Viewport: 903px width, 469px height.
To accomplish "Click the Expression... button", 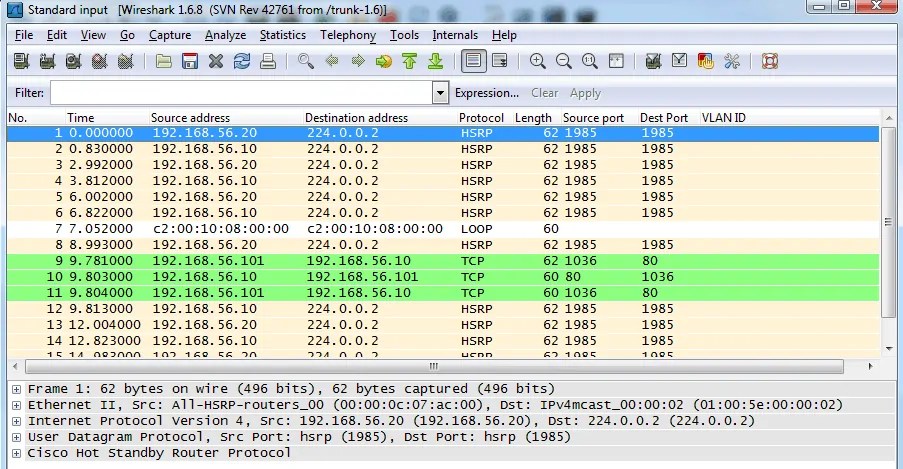I will tap(487, 93).
